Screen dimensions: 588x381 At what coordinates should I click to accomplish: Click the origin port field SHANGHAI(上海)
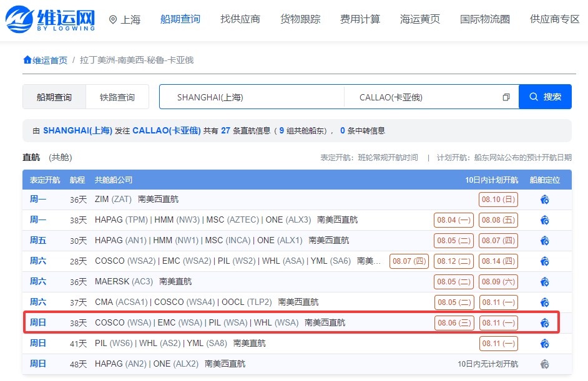252,97
